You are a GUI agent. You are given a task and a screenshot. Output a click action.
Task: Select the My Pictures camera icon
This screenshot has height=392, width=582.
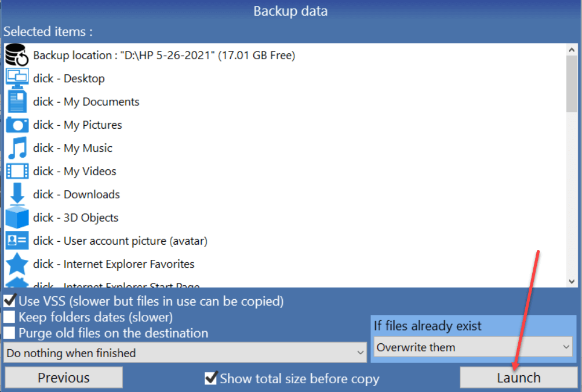17,125
